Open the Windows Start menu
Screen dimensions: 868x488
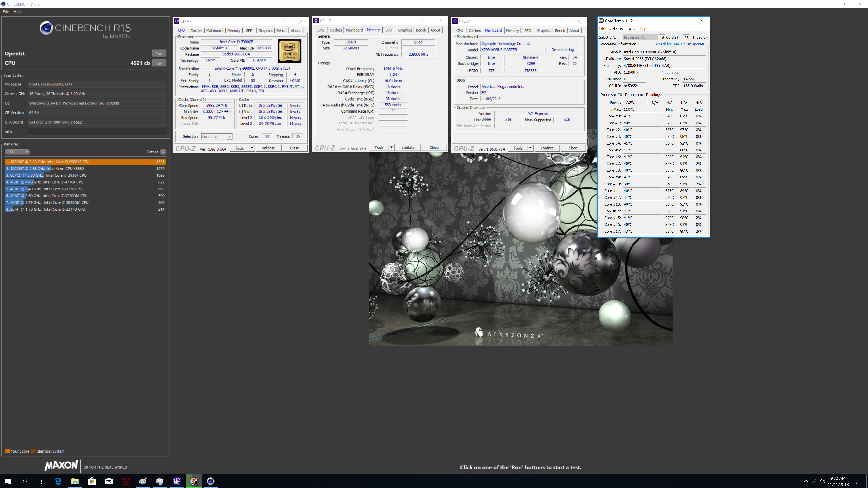(8, 481)
